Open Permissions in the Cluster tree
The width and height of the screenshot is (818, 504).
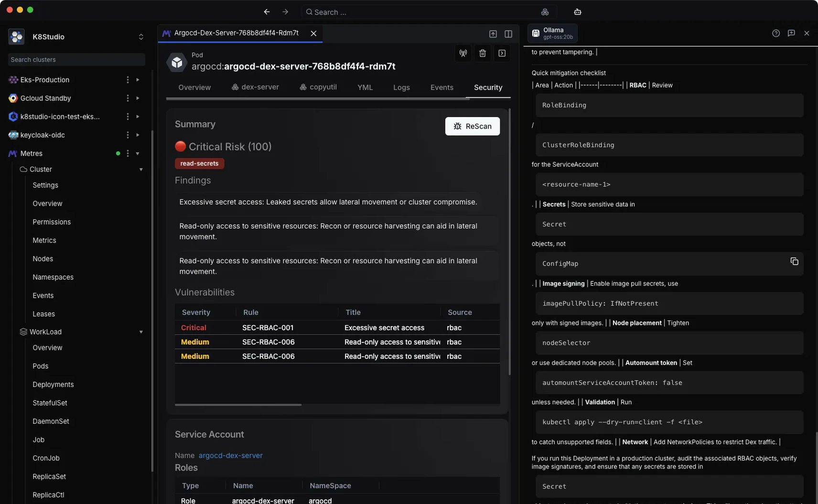pos(52,222)
